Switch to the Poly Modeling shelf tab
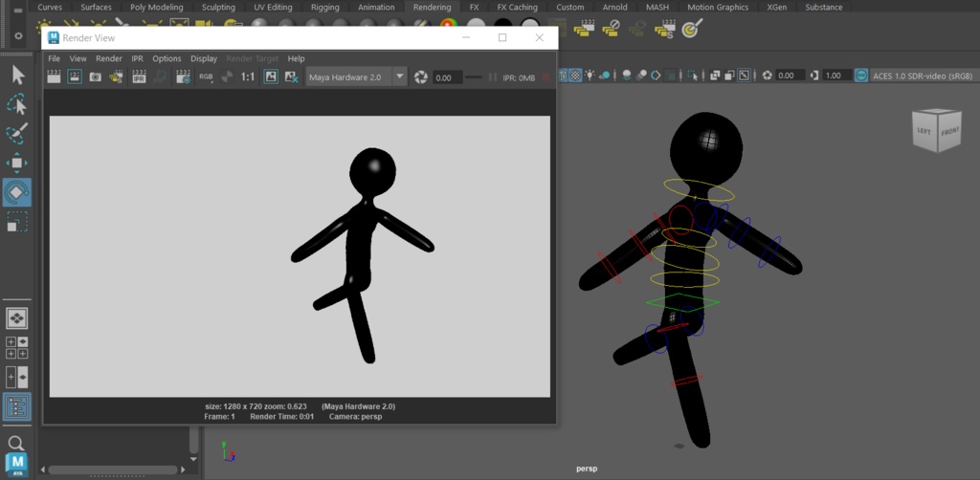This screenshot has height=480, width=980. (157, 7)
